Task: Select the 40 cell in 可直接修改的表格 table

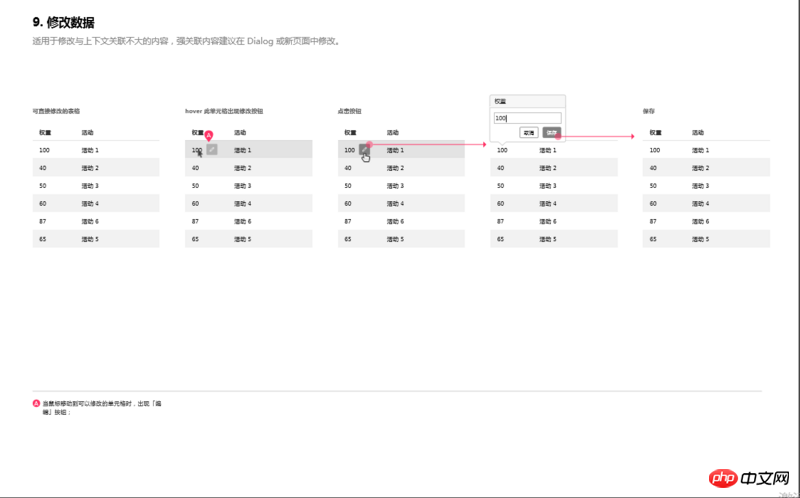Action: pos(43,168)
